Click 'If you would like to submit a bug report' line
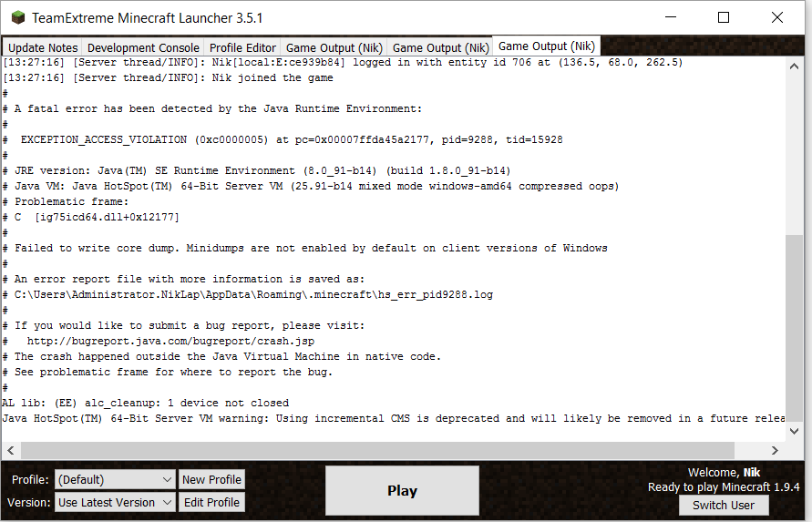This screenshot has height=522, width=812. pos(183,326)
